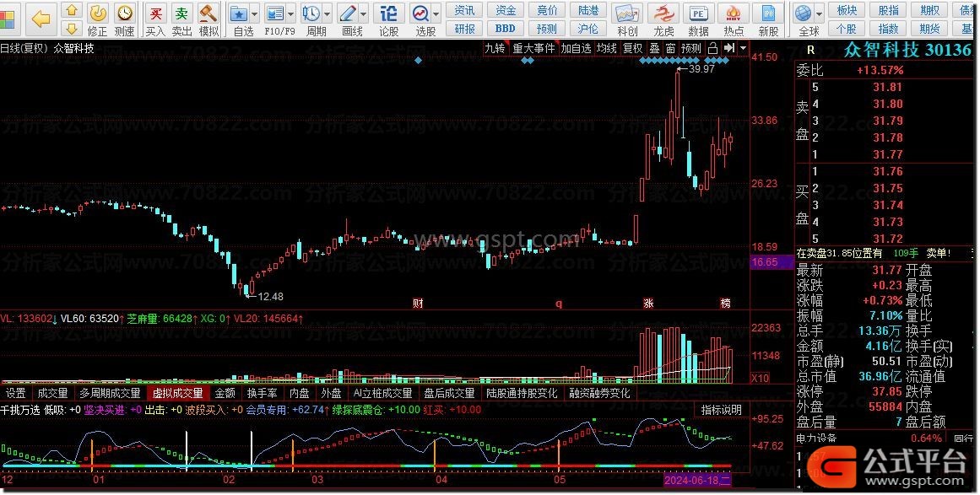The height and width of the screenshot is (495, 980).
Task: Toggle 重大事件 major events display
Action: (533, 48)
